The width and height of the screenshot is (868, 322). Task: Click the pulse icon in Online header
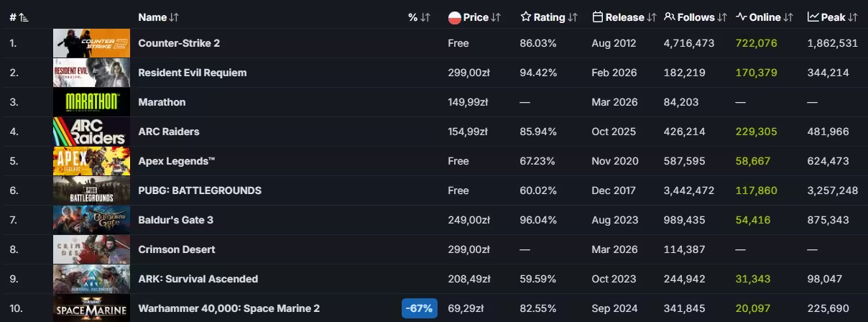[742, 17]
